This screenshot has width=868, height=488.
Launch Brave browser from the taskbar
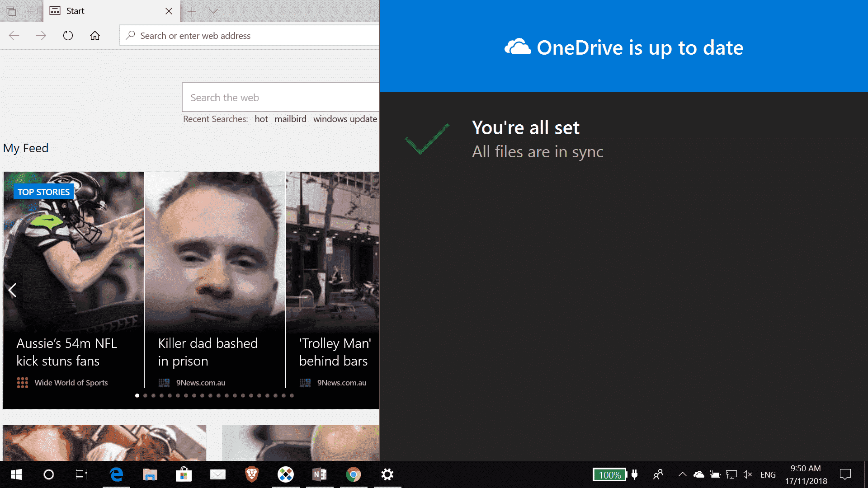coord(252,474)
